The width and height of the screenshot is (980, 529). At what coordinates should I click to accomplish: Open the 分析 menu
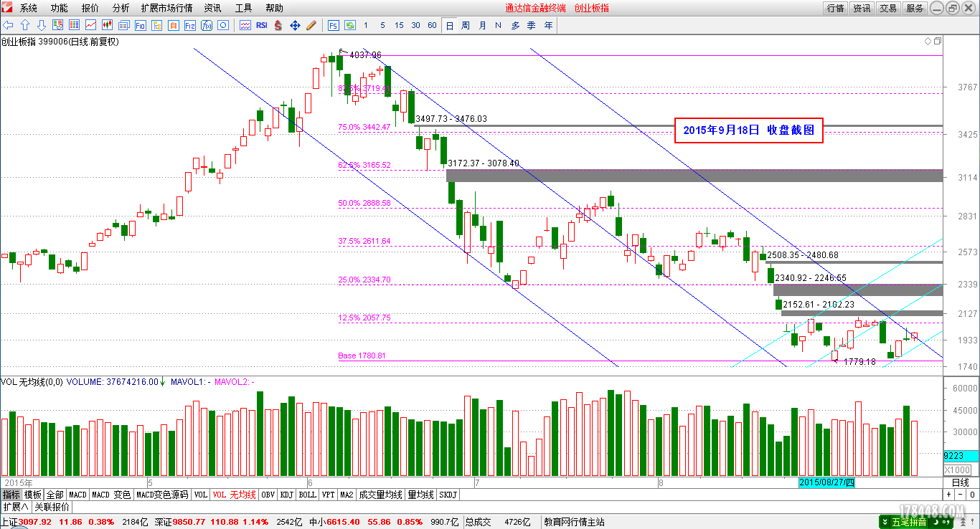121,8
